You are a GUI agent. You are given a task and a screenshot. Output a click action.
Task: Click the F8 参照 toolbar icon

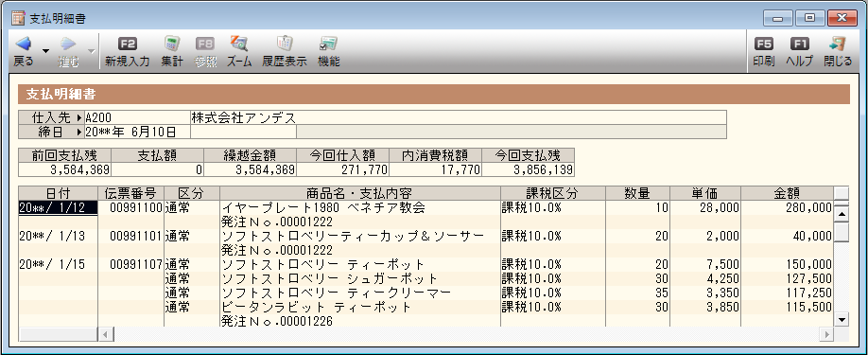click(x=205, y=44)
